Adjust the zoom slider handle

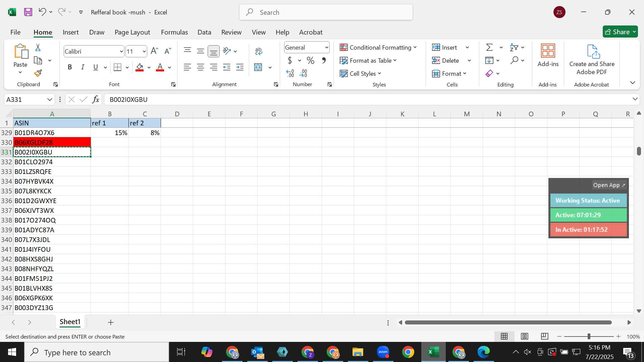[x=589, y=336]
